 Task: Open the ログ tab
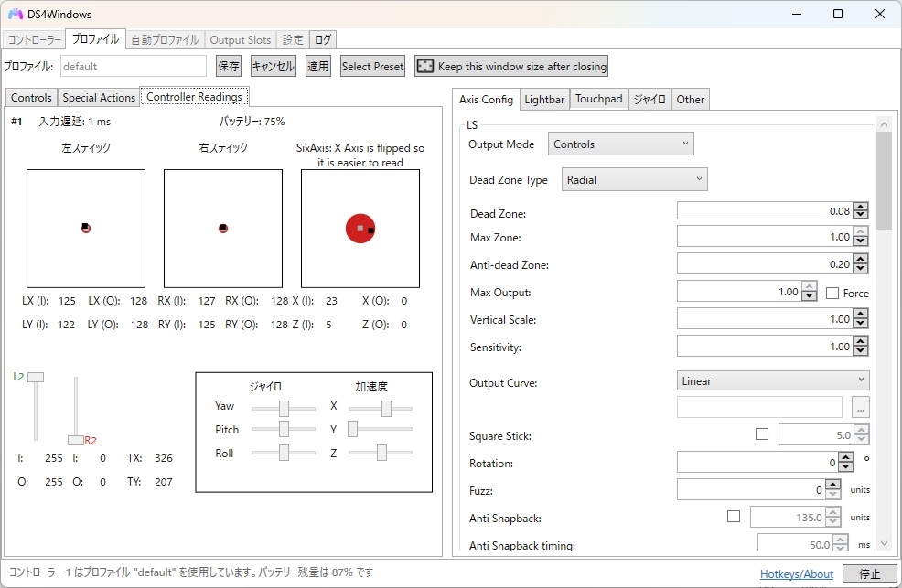pos(323,39)
